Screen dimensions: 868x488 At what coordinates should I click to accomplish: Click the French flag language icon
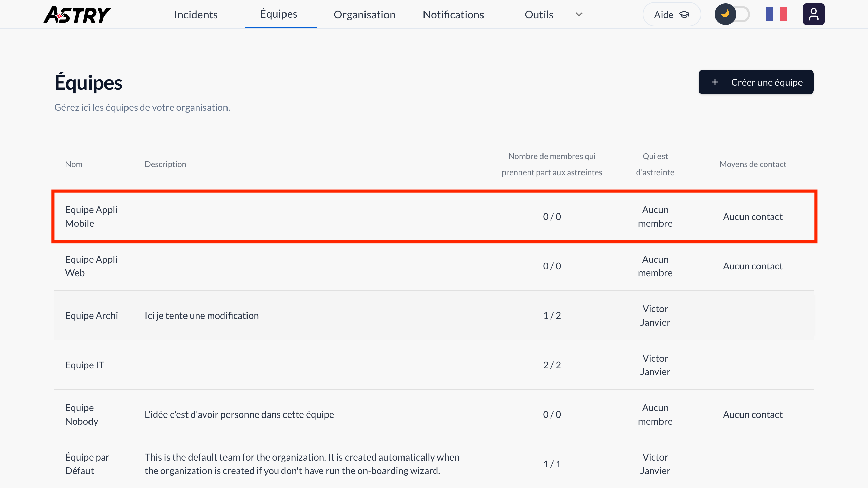pyautogui.click(x=776, y=15)
